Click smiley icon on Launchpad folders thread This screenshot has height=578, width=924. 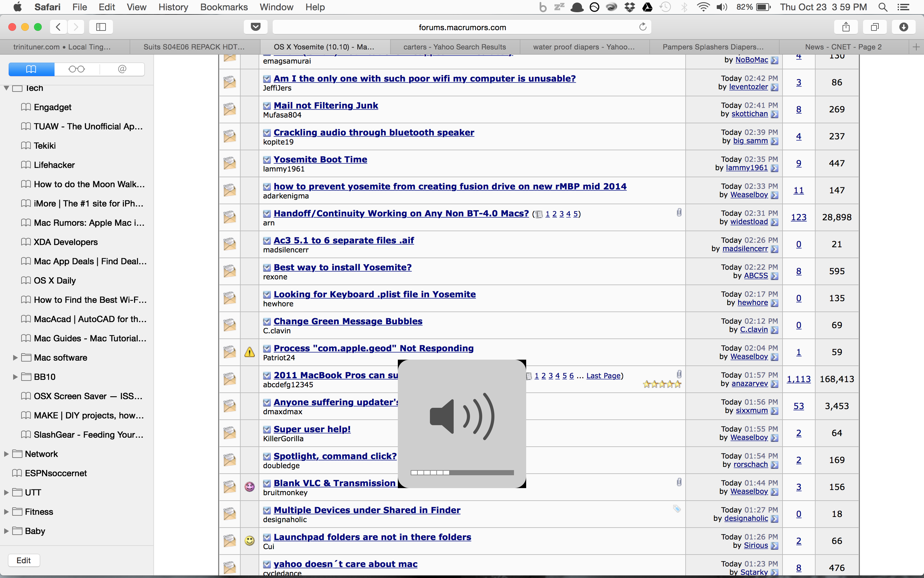[249, 540]
